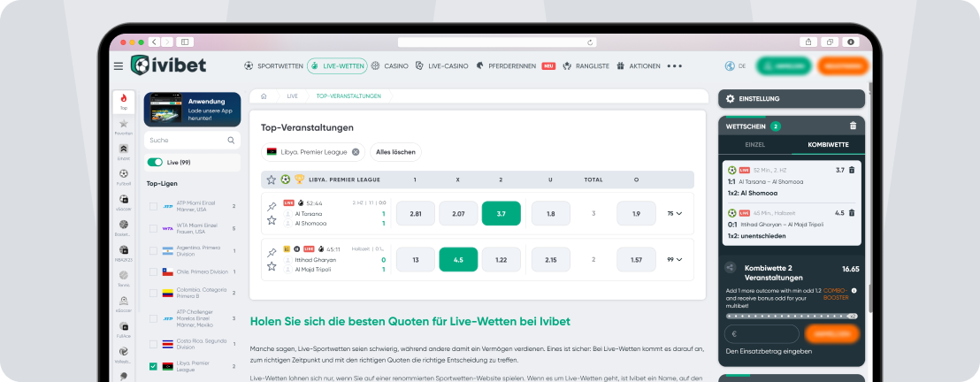Image resolution: width=980 pixels, height=382 pixels.
Task: Switch bet slip to Kombiwette tab
Action: 828,144
